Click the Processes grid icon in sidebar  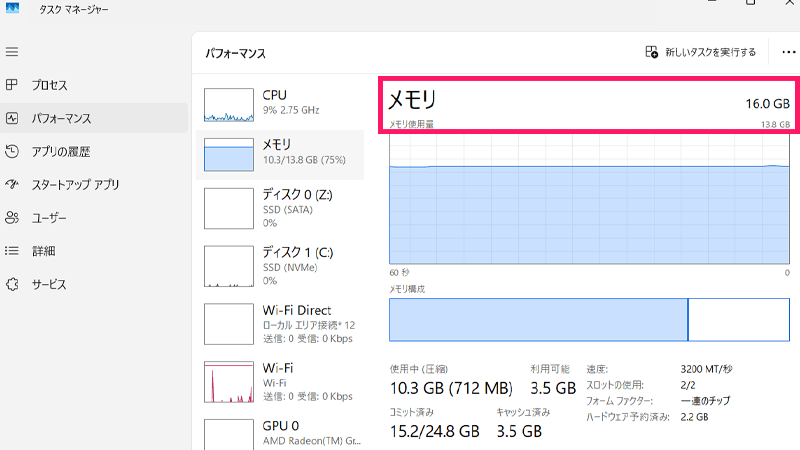pos(12,85)
